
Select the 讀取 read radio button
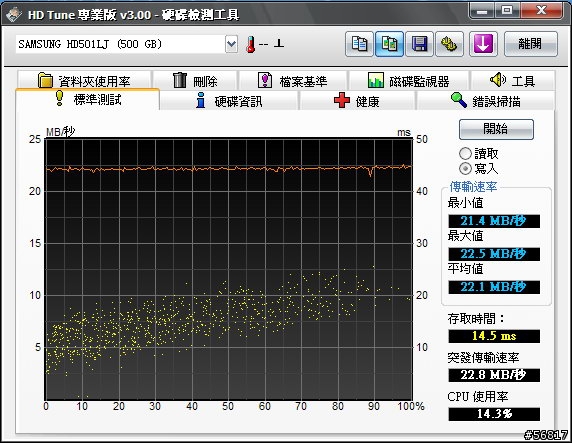(465, 154)
